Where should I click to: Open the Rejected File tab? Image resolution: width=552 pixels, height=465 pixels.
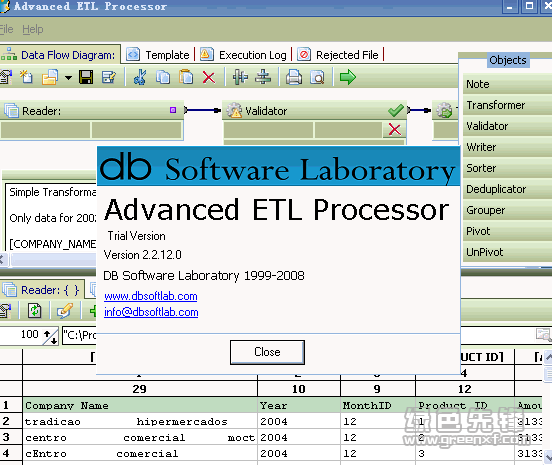[338, 55]
